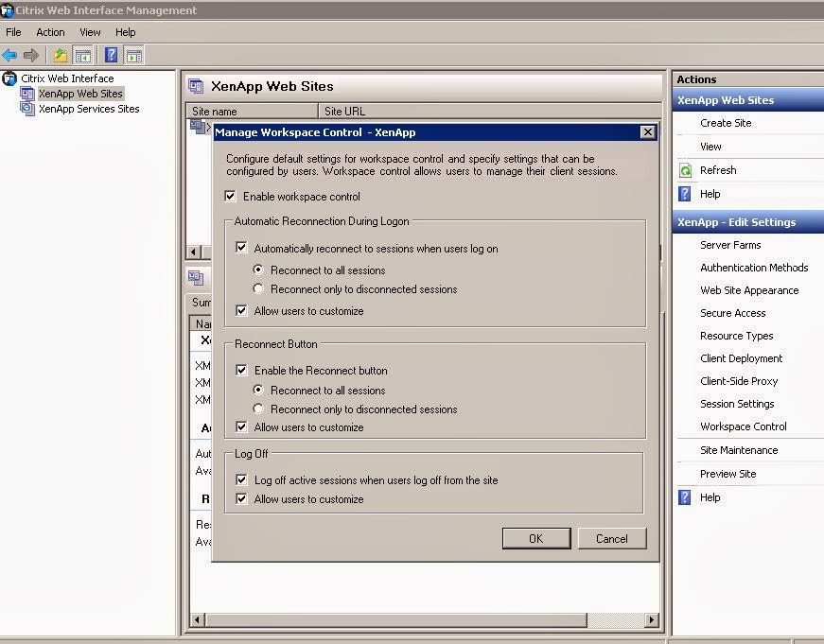This screenshot has width=824, height=644.
Task: Click Cancel in Workspace Control dialog
Action: point(612,538)
